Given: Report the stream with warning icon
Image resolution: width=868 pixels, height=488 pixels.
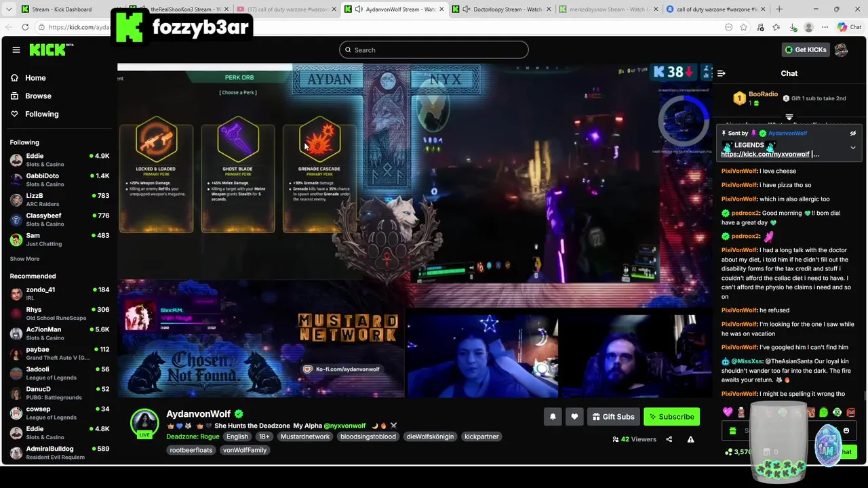Looking at the screenshot, I should pos(690,439).
